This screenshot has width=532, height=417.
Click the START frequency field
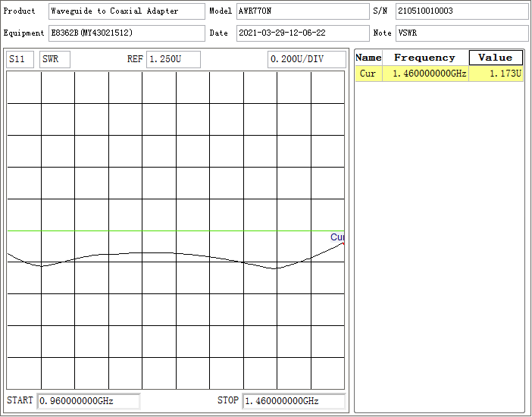coord(89,401)
